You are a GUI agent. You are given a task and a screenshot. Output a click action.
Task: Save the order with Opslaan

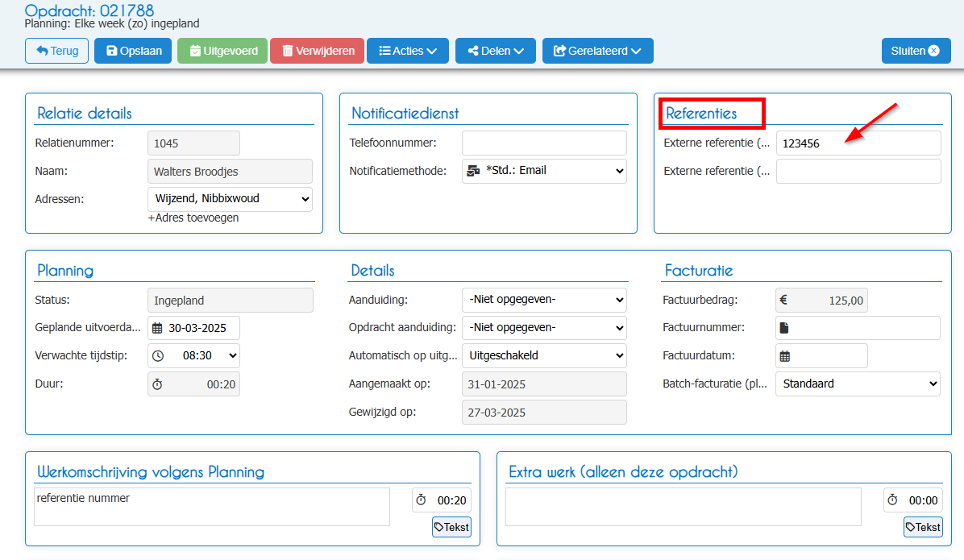pyautogui.click(x=133, y=51)
